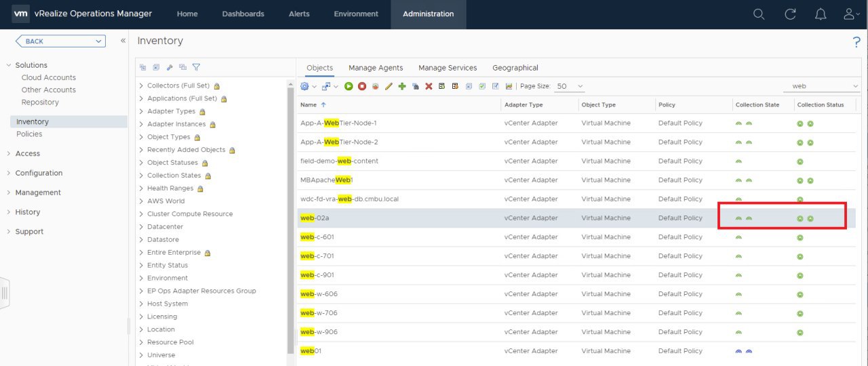Select the MBApacheWeb1 row
The width and height of the screenshot is (868, 366).
(576, 180)
